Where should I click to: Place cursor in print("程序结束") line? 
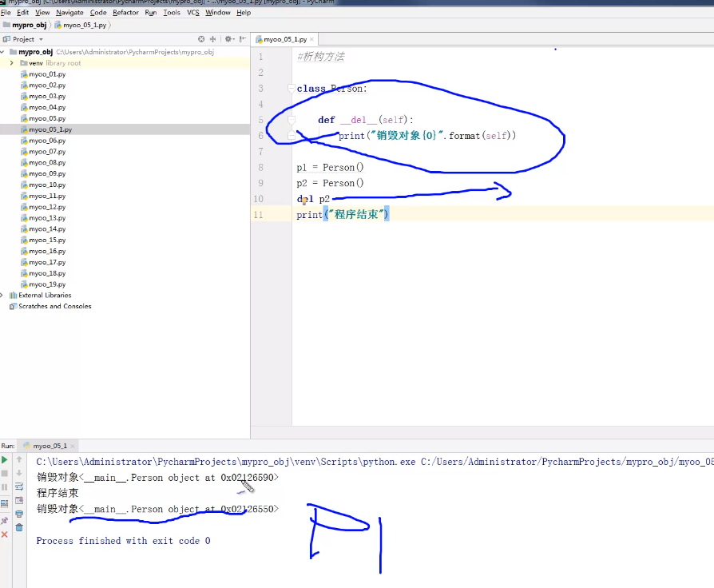[343, 215]
